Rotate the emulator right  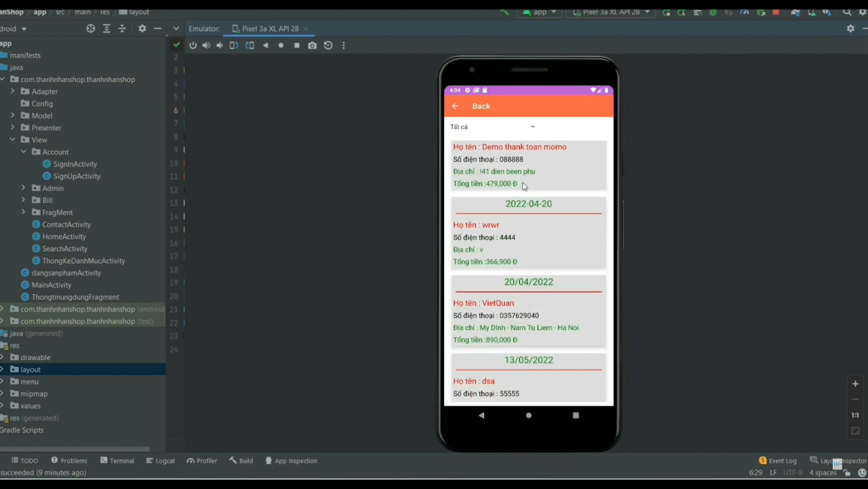coord(250,45)
